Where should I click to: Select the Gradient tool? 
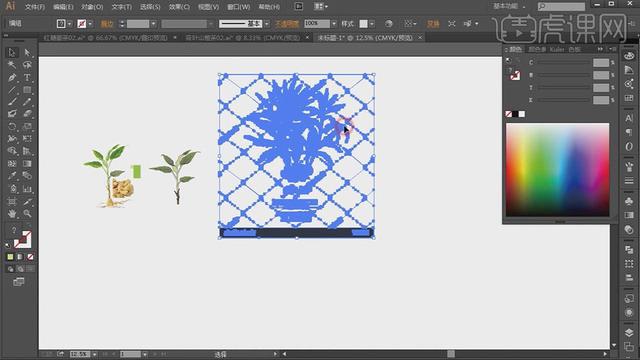(27, 164)
